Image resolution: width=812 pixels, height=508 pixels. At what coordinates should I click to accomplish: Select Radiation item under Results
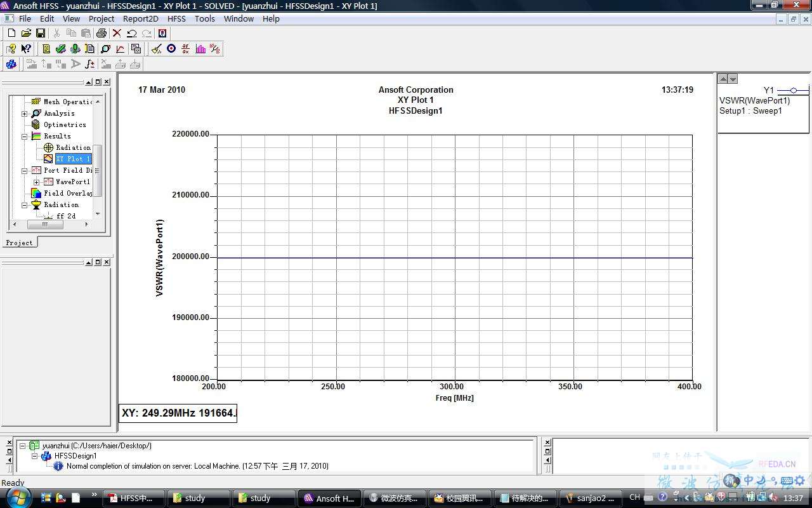[x=73, y=147]
